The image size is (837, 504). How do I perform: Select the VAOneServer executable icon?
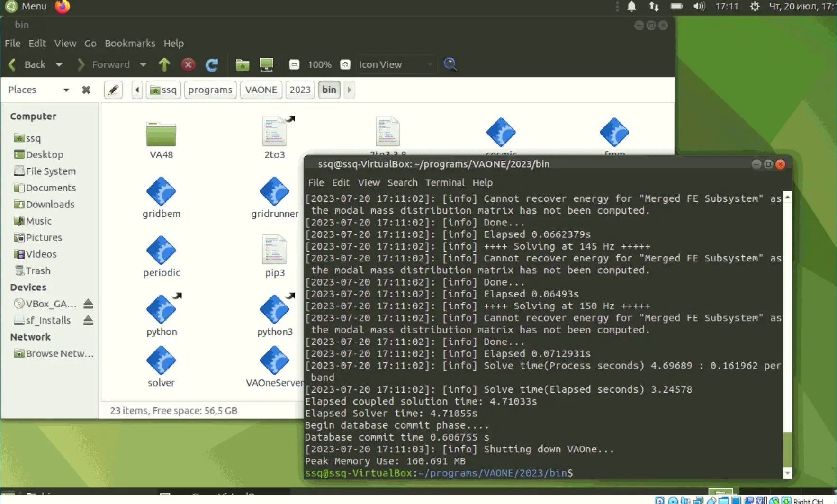pyautogui.click(x=275, y=360)
